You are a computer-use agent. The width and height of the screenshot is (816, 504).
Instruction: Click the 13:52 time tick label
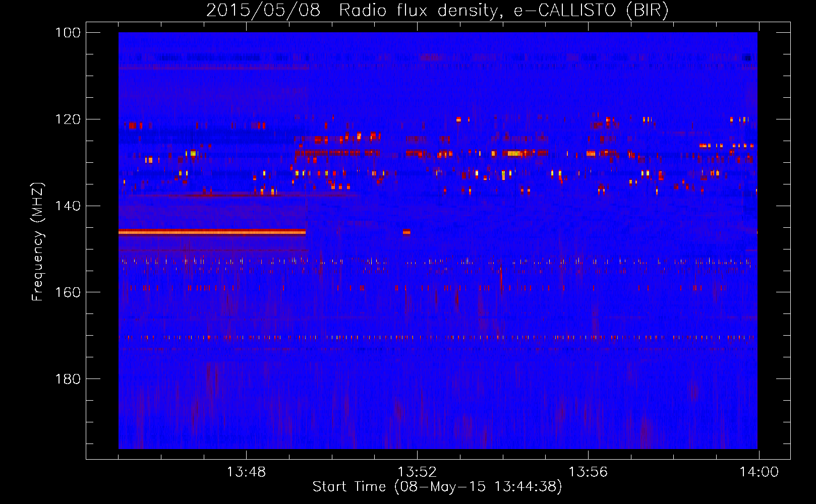[x=417, y=472]
